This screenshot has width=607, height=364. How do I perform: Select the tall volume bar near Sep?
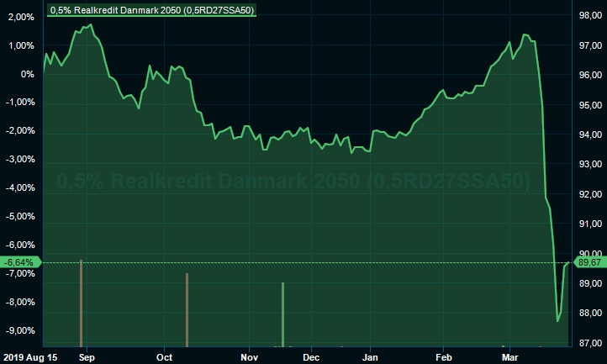(x=81, y=303)
